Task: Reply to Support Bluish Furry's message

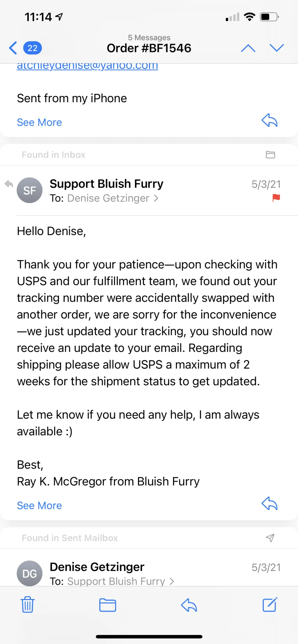Action: pos(270,504)
